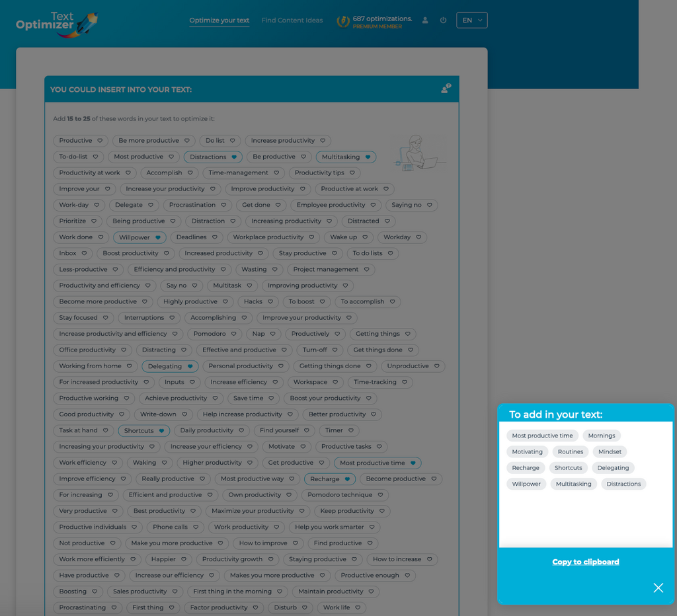Click the heart icon on 'Productive' tag

pos(100,141)
